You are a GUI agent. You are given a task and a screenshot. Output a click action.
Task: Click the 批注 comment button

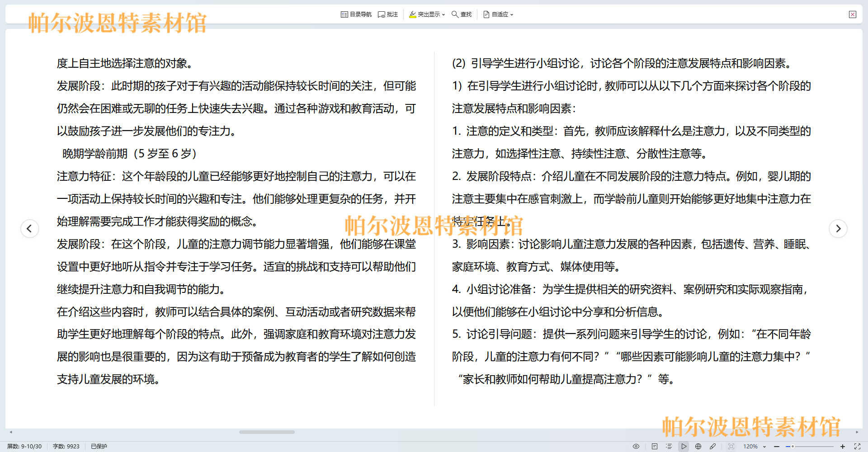point(388,14)
